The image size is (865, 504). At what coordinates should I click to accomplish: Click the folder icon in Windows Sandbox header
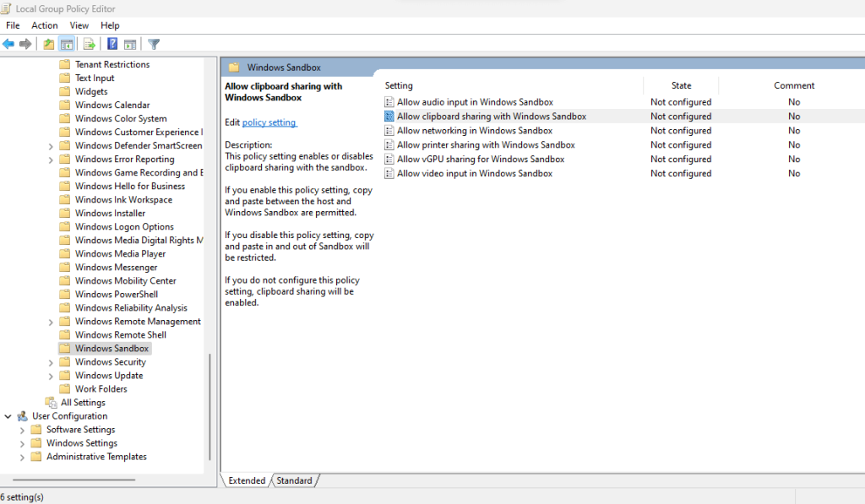234,68
